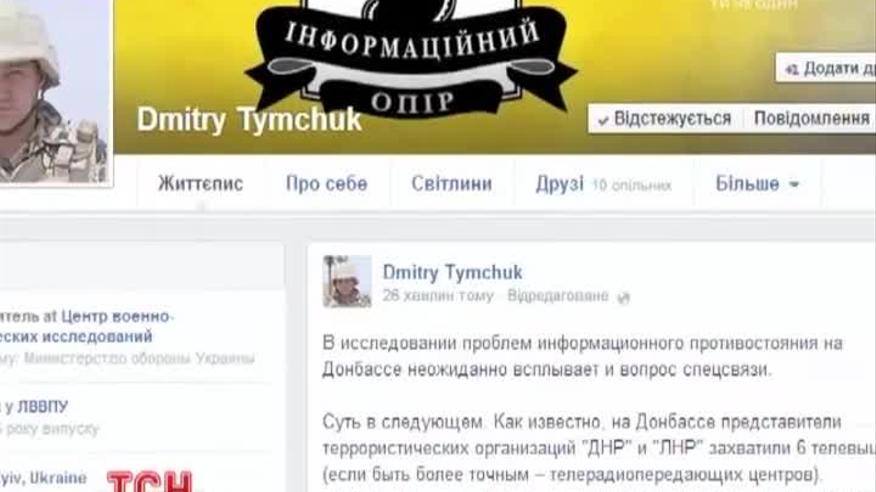This screenshot has height=492, width=876.
Task: Open Dmitry Tymchuk post author link
Action: (x=453, y=273)
